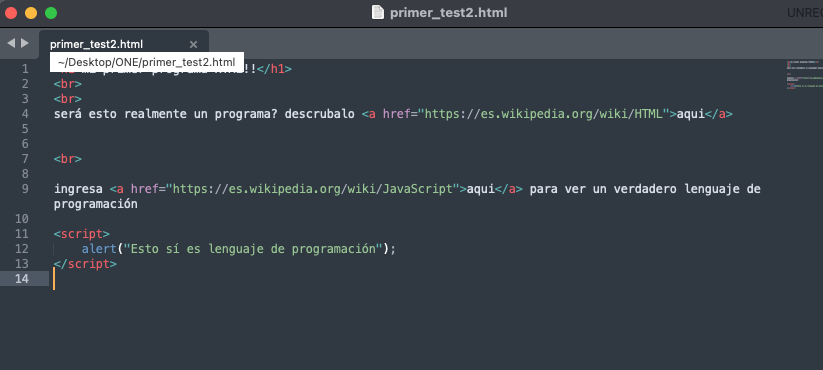Click the word "descrubalo" on line 4
Screen dimensions: 823x370
click(320, 114)
